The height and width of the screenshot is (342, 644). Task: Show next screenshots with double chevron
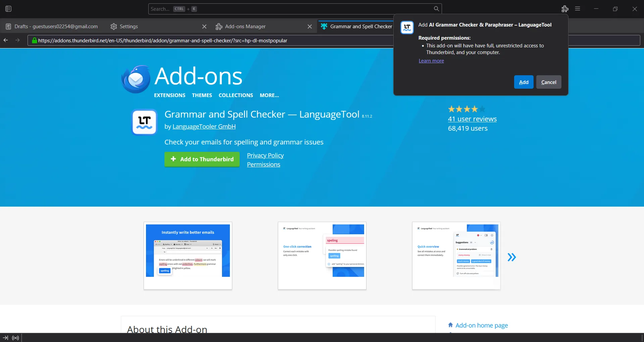point(511,257)
